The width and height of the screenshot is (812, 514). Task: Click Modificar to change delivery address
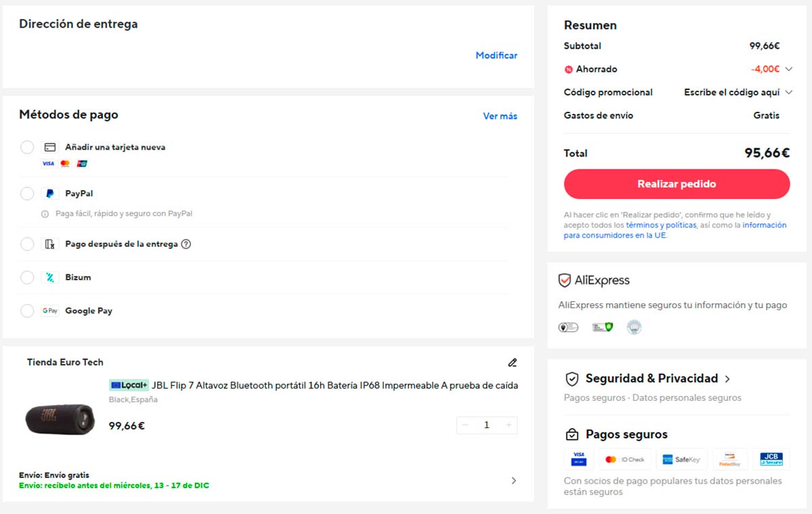(496, 55)
